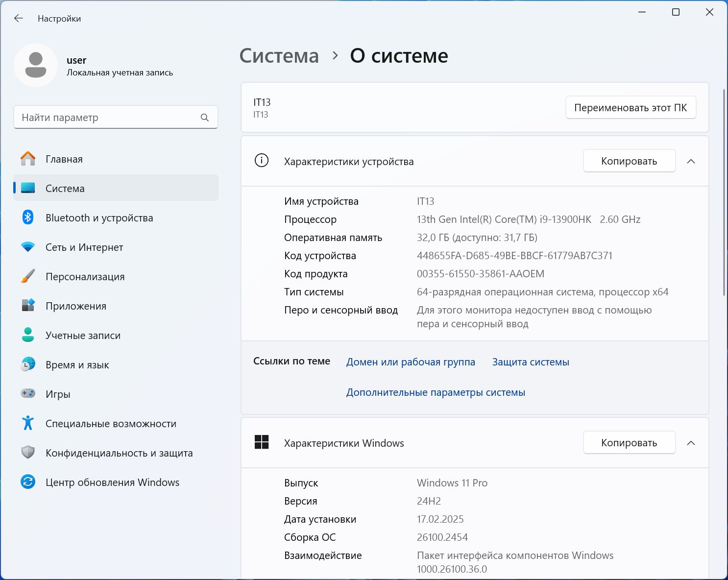Click the device ID 448655FA value
The image size is (728, 580).
514,256
